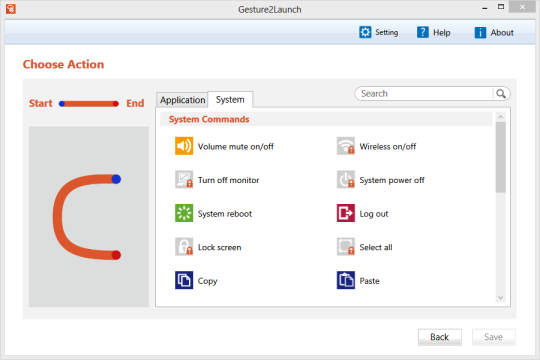Choose the Paste command icon
Image resolution: width=540 pixels, height=360 pixels.
[x=346, y=280]
